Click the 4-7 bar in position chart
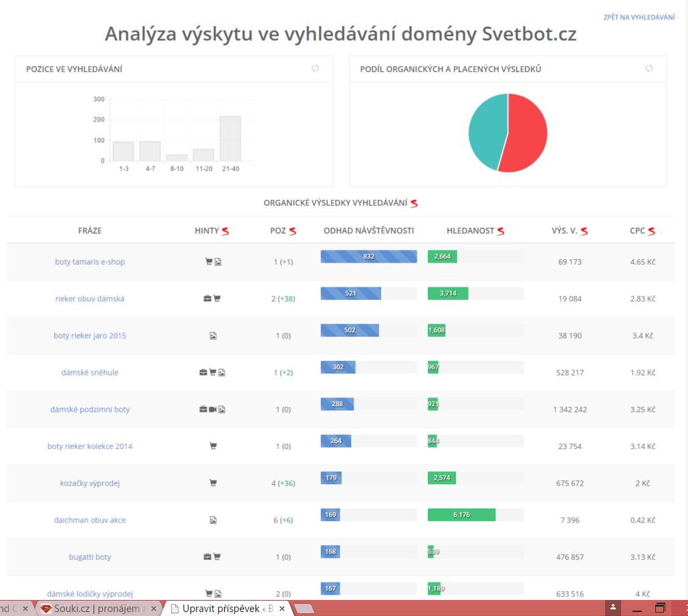 pos(150,151)
